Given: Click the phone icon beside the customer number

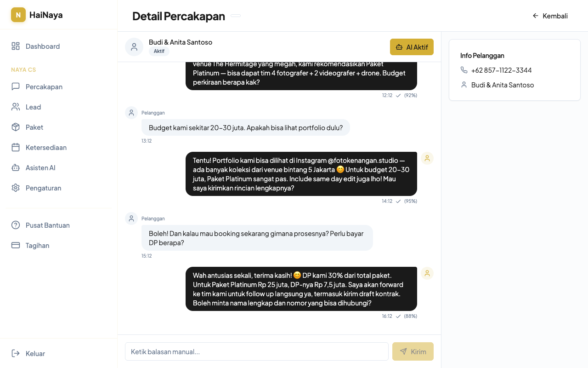Looking at the screenshot, I should coord(464,70).
